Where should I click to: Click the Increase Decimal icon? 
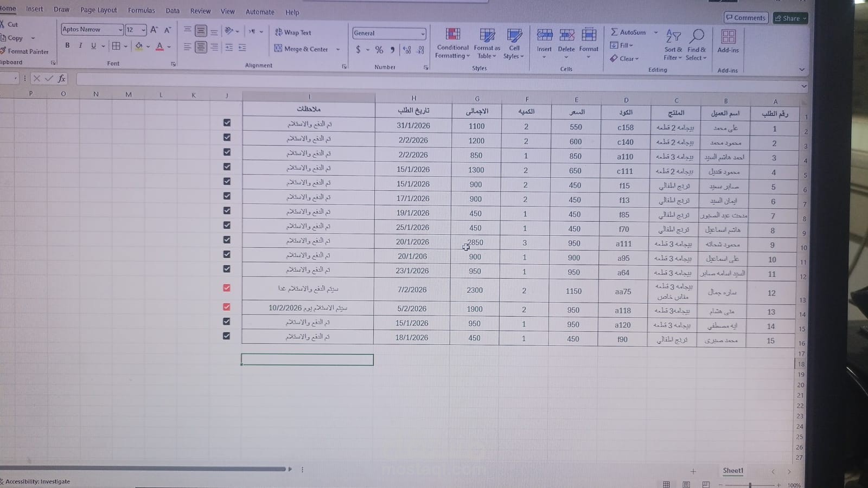[x=407, y=50]
